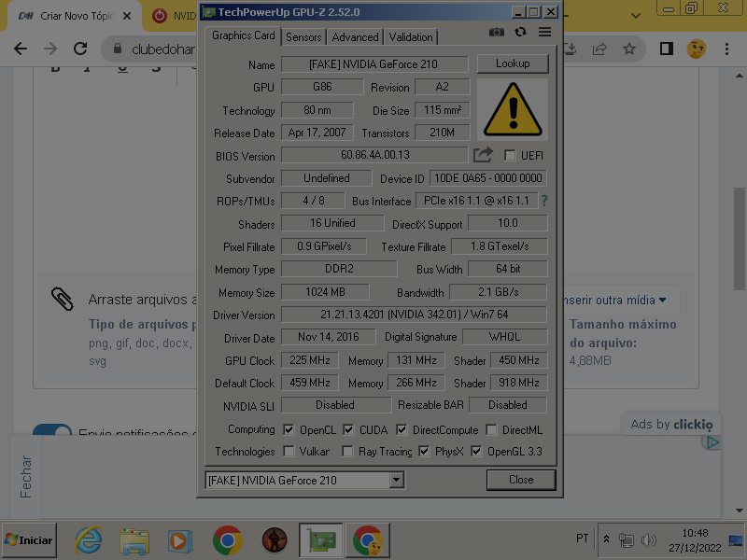
Task: Open the Counter-Strike icon in the taskbar
Action: (x=275, y=540)
